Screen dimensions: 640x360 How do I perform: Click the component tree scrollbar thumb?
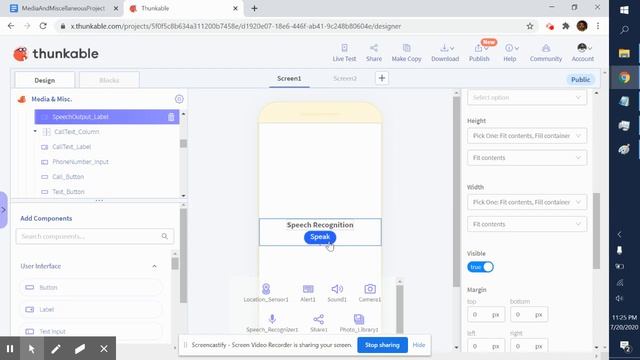183,144
